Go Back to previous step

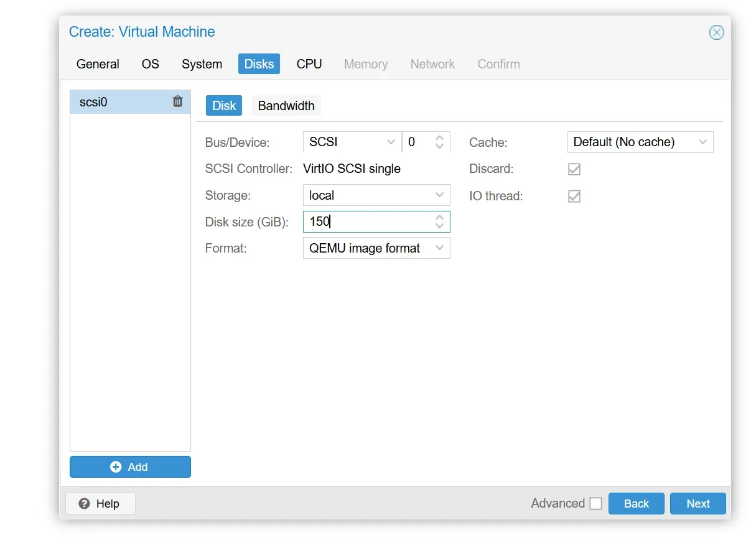(636, 504)
